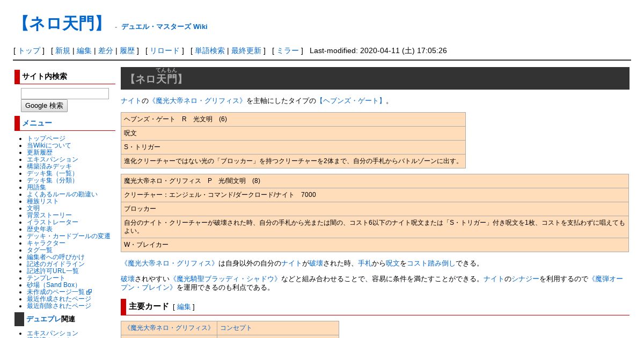The height and width of the screenshot is (338, 644).
Task: Open page 履歴 history
Action: point(127,50)
